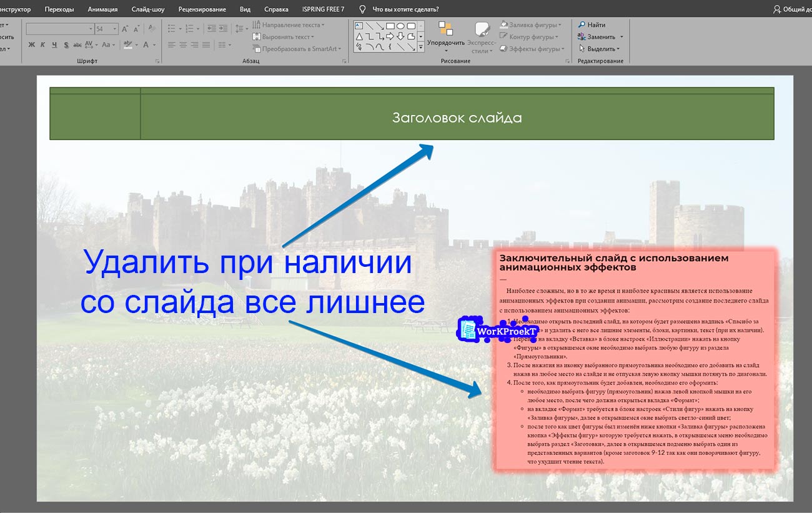Viewport: 812px width, 513px height.
Task: Select the Oval shape in the shapes gallery
Action: click(x=400, y=26)
